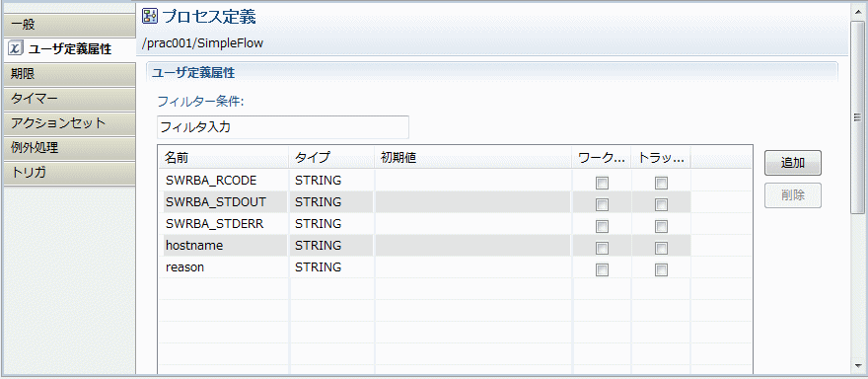This screenshot has width=868, height=379.
Task: Click the 削除 button
Action: click(793, 195)
